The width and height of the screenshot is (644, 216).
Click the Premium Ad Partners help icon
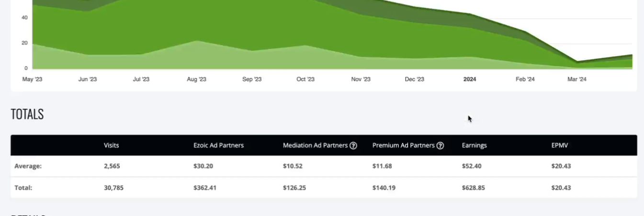pos(440,146)
